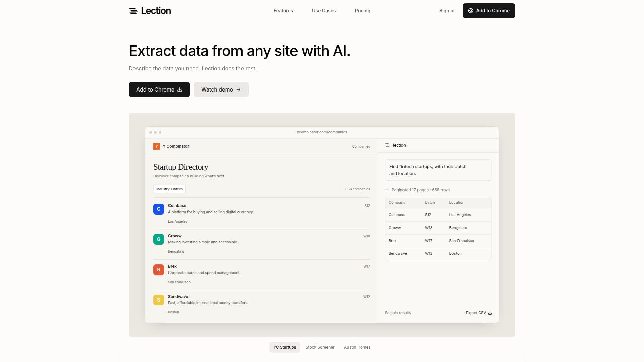Click the Chrome icon in header button

(471, 11)
